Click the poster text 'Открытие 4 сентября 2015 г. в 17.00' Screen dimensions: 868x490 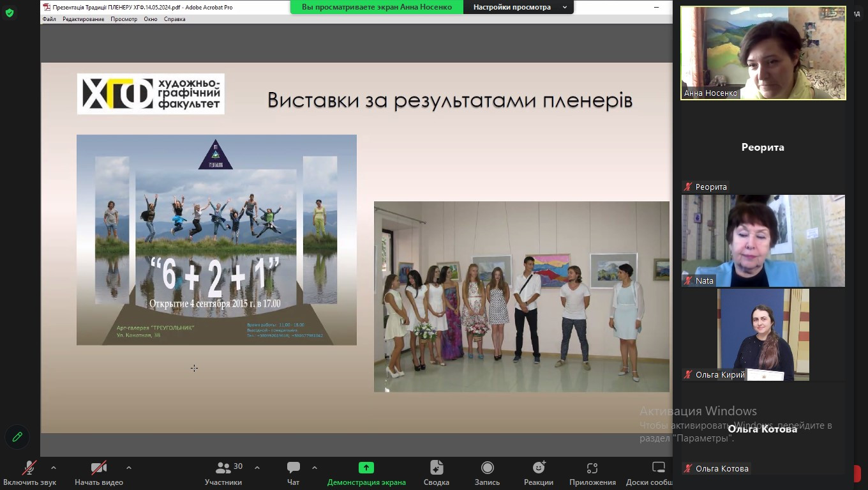pyautogui.click(x=215, y=303)
